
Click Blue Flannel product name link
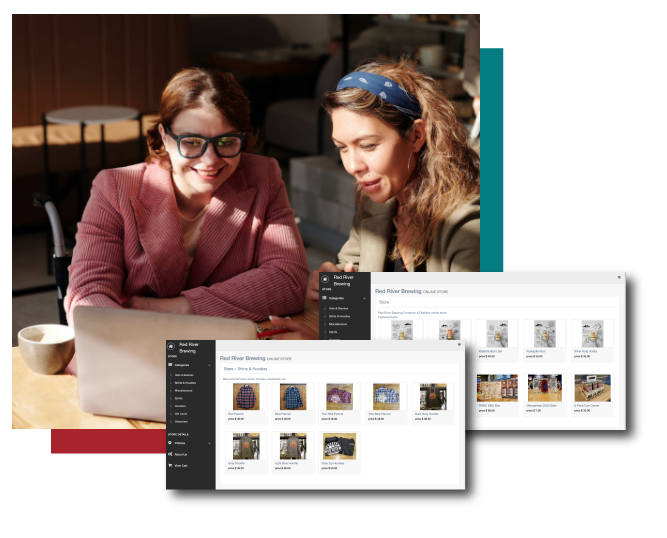pos(283,413)
